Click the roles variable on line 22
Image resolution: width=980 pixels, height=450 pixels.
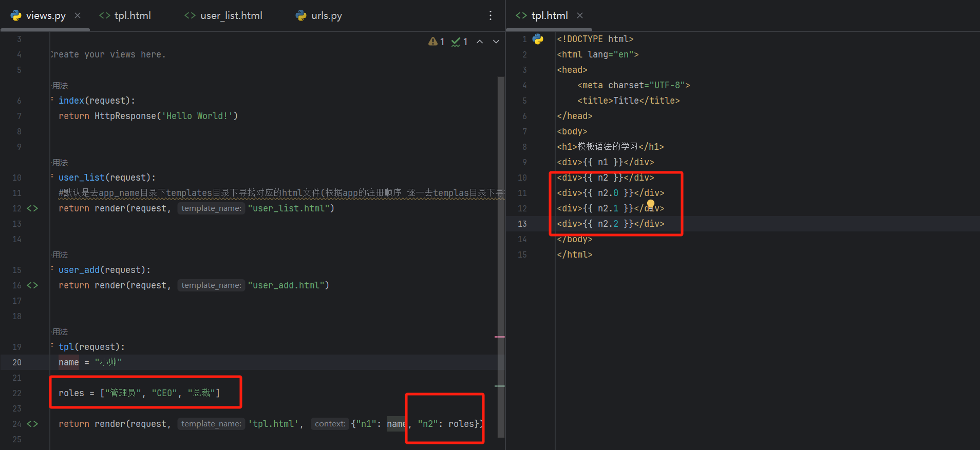[x=71, y=393]
